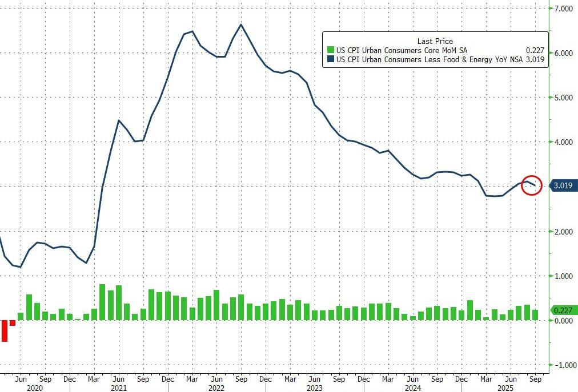The image size is (578, 392).
Task: Click the tallest red negative bar
Action: tap(5, 330)
